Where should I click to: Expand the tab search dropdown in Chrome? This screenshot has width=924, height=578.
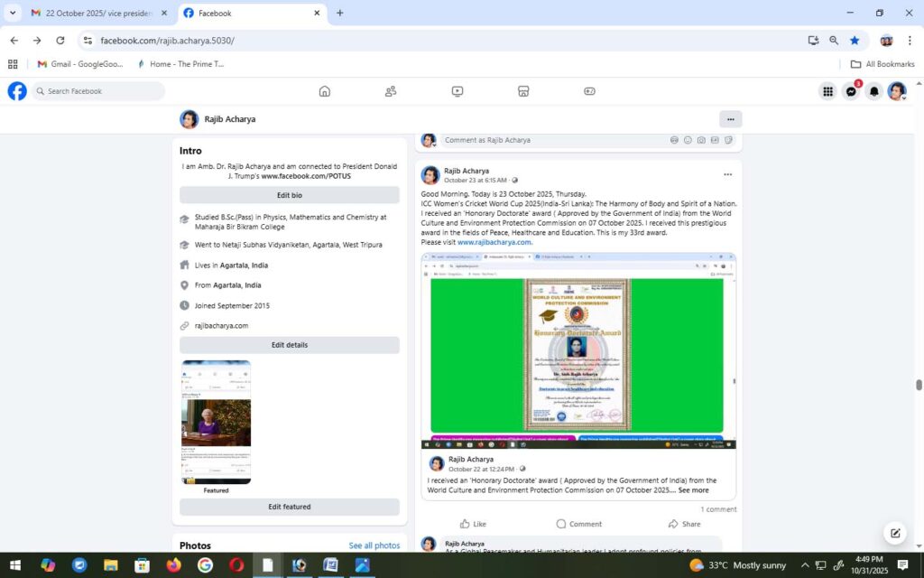[x=13, y=14]
